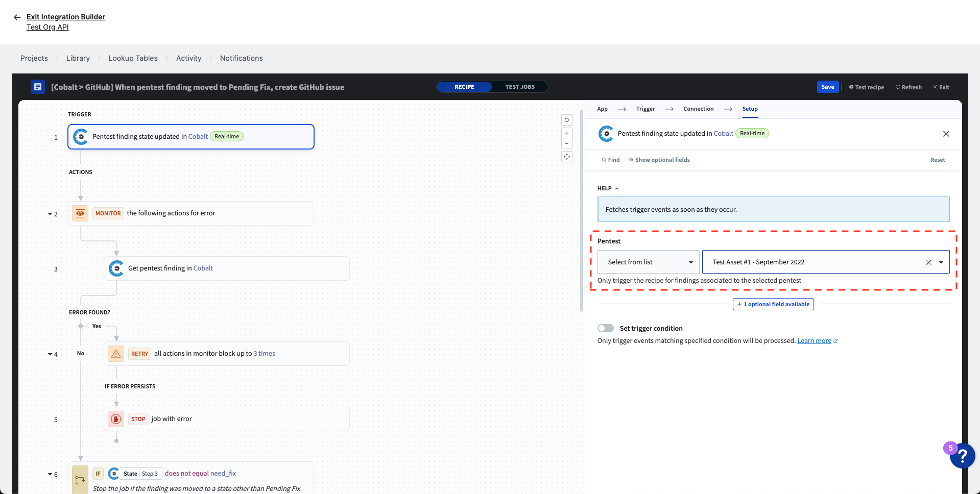Select the Pentest finding state updated trigger step
The height and width of the screenshot is (494, 980).
point(191,137)
